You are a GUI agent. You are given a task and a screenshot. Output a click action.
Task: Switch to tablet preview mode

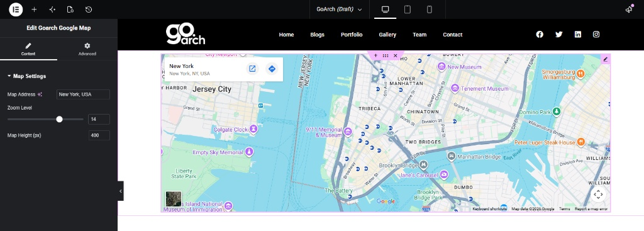[x=408, y=9]
